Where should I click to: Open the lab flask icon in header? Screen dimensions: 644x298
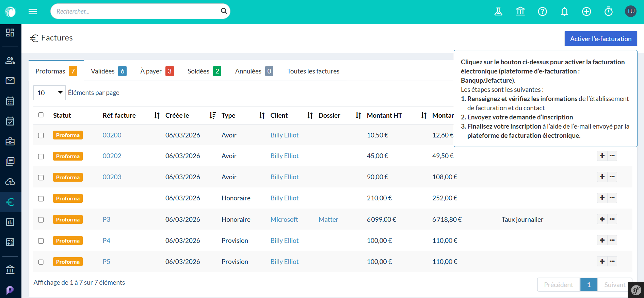click(498, 12)
